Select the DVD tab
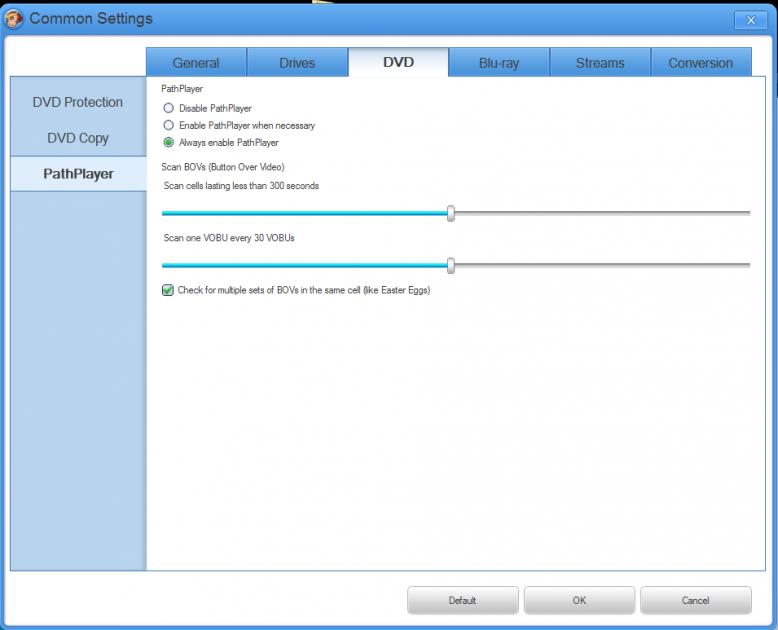Screen dimensions: 778x630 (x=398, y=62)
